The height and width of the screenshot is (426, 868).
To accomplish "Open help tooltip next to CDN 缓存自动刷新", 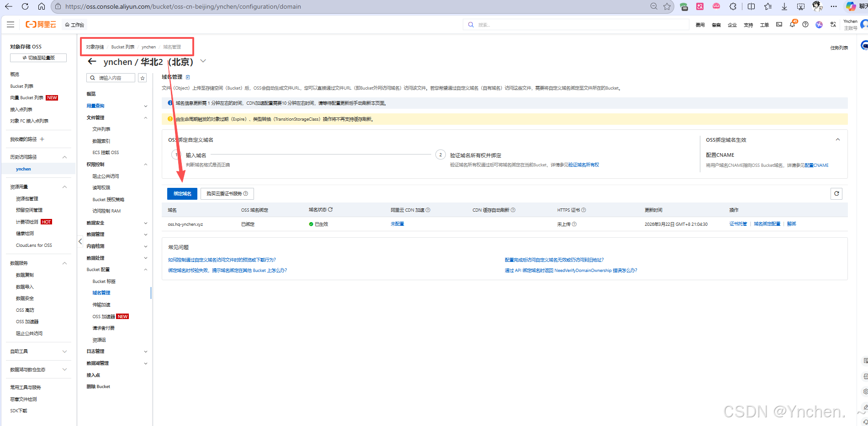I will [x=513, y=210].
